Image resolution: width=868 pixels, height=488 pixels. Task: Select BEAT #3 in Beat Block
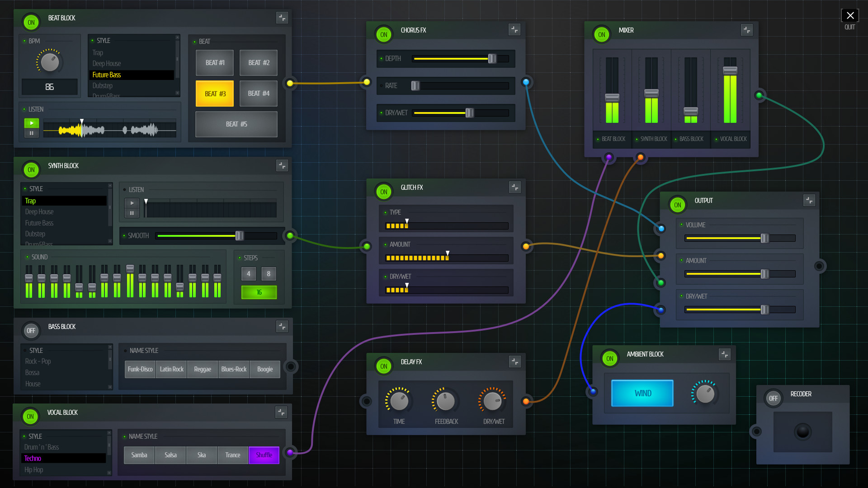tap(215, 93)
